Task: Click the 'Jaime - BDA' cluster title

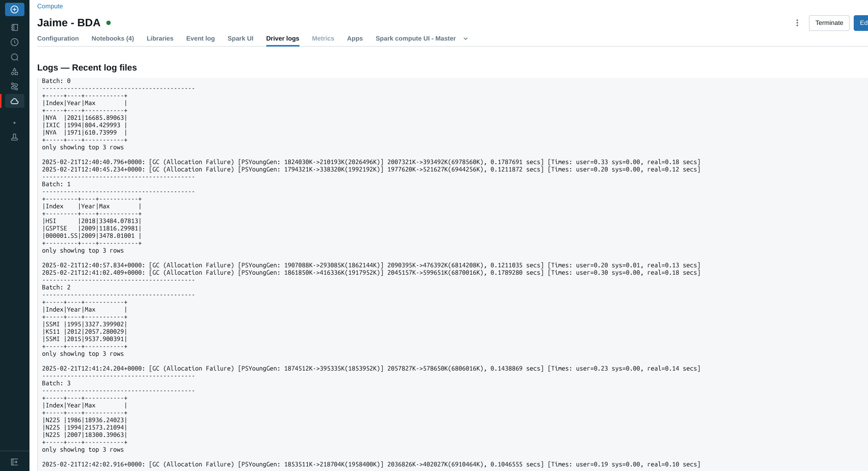Action: [x=69, y=23]
